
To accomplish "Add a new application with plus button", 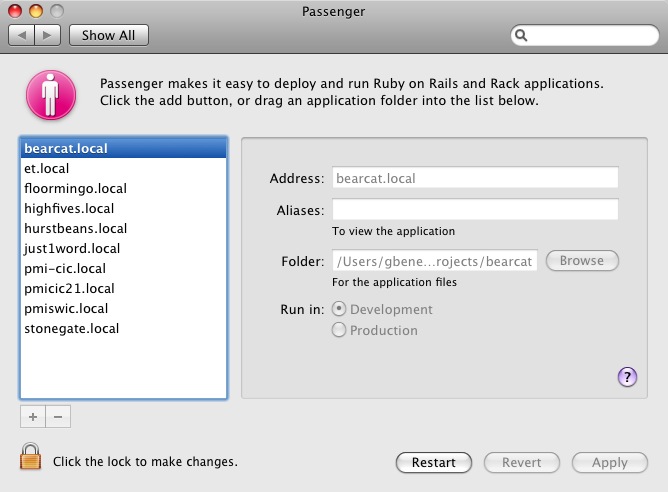I will click(x=33, y=416).
